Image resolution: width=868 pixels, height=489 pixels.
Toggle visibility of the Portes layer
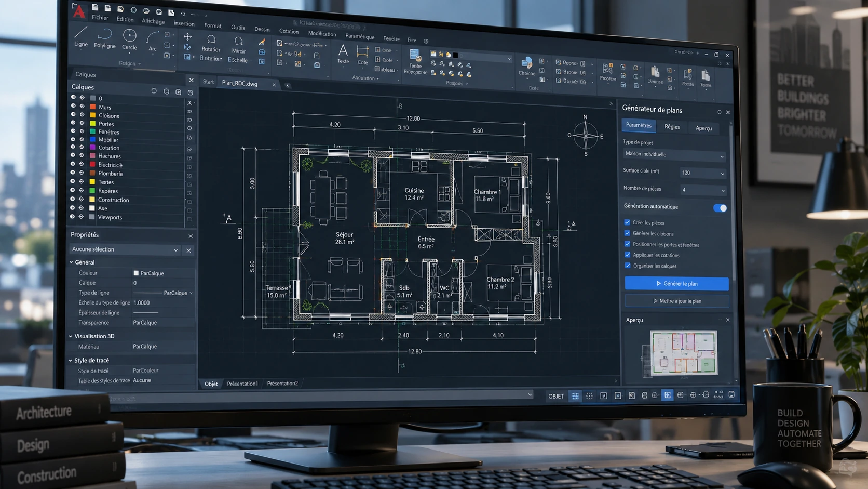tap(73, 123)
